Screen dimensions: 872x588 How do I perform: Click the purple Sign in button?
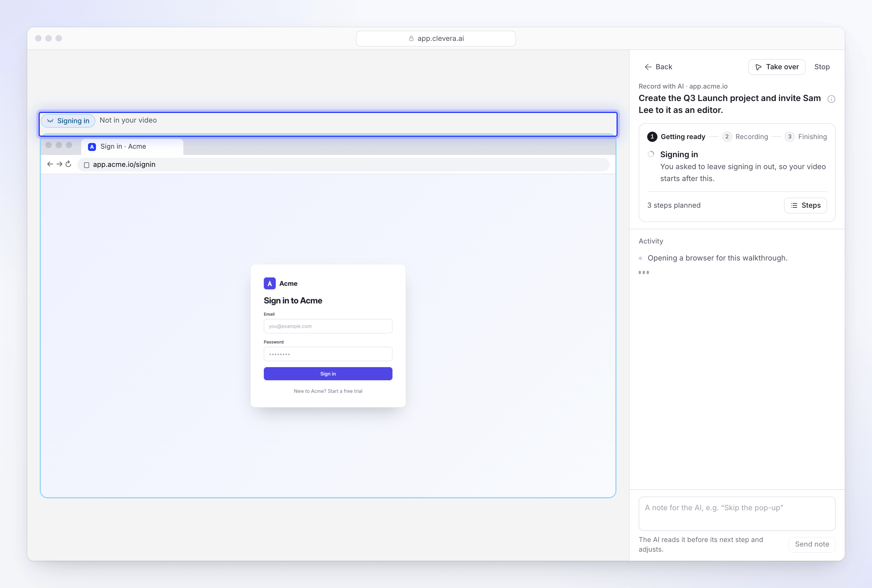pyautogui.click(x=328, y=373)
